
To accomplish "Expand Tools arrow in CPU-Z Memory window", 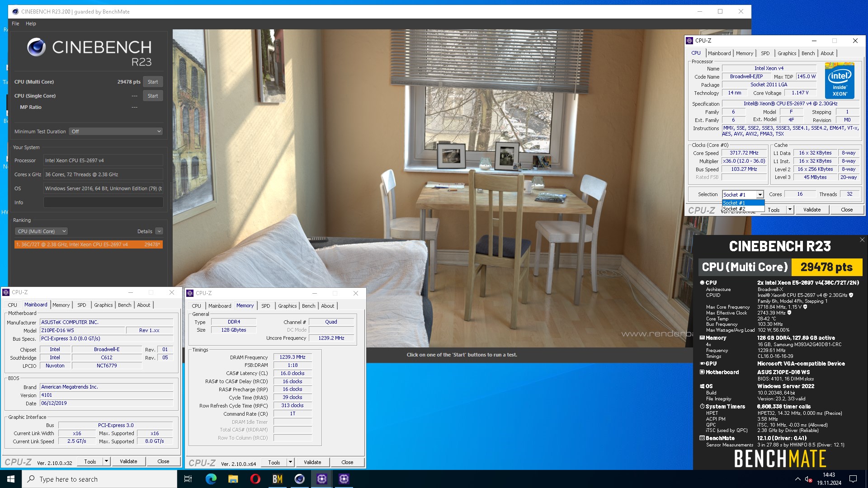I will pyautogui.click(x=290, y=462).
